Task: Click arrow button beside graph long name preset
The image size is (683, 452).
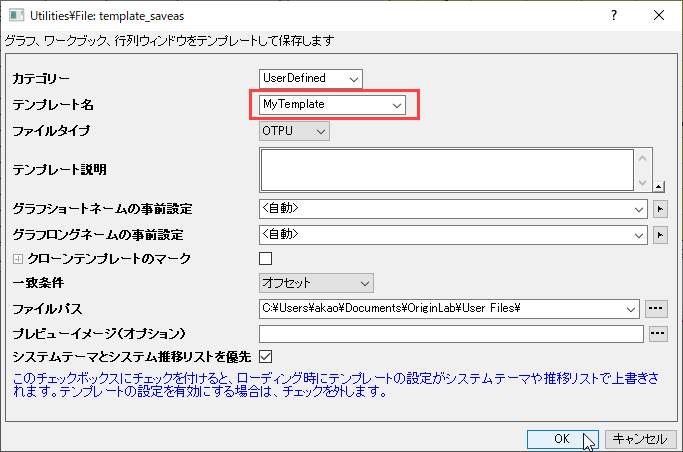Action: [x=660, y=236]
